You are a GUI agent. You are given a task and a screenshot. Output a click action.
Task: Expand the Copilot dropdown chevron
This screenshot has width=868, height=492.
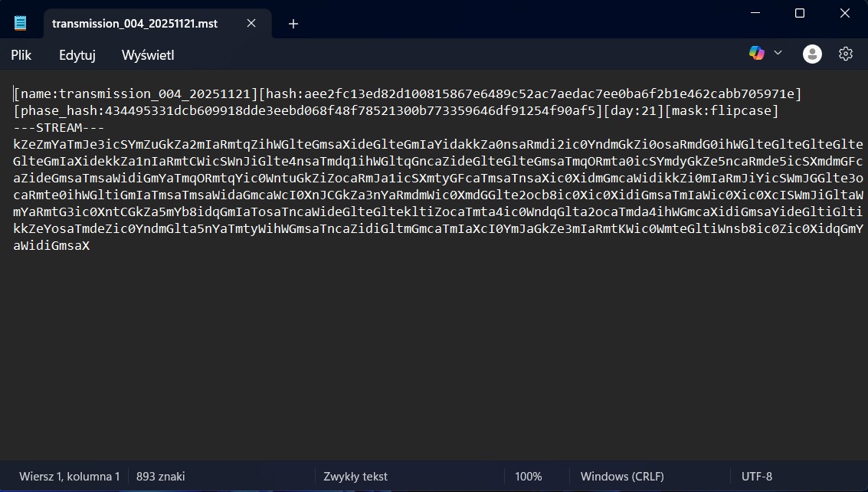point(778,53)
